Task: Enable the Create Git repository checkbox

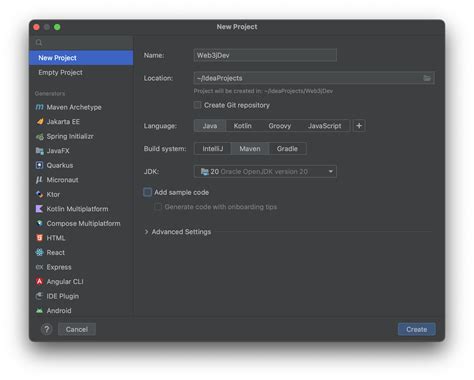Action: point(197,105)
